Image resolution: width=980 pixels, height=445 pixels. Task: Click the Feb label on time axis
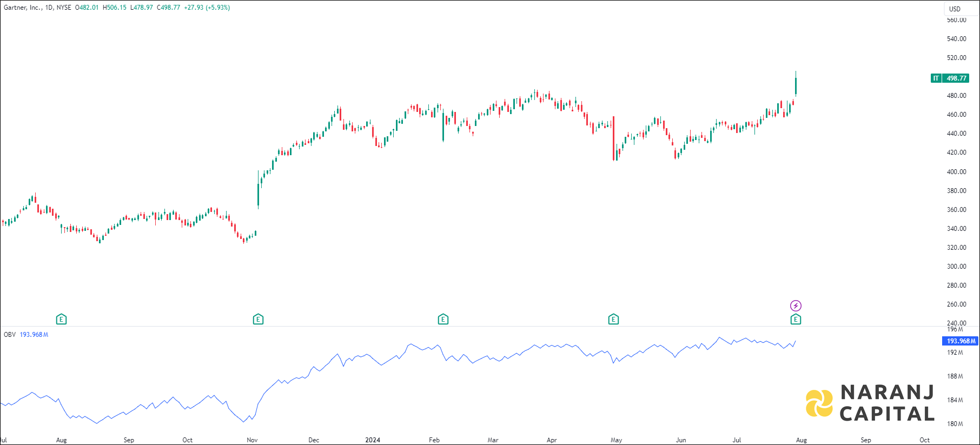(x=434, y=440)
